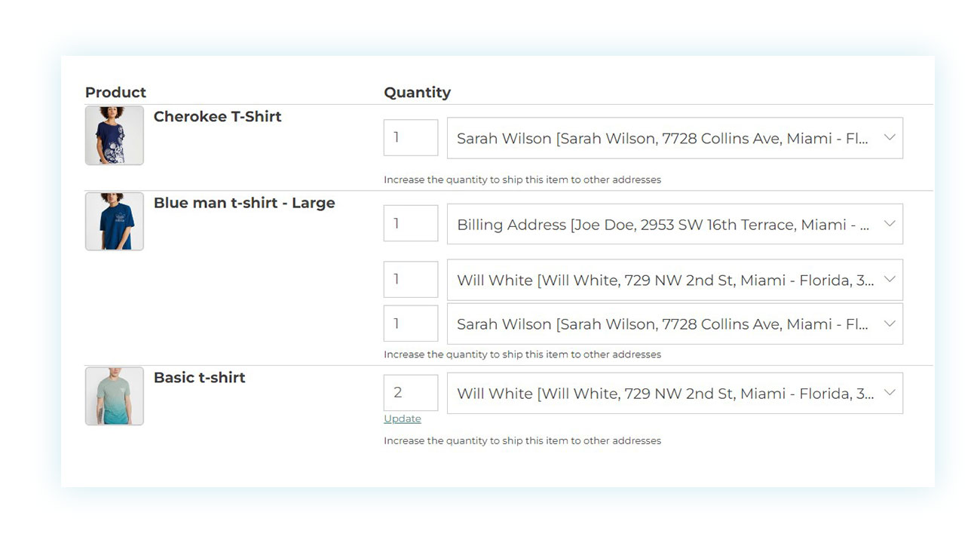Open the Cherokee T-Shirt product thumbnail
Viewport: 980px width, 546px height.
click(x=115, y=135)
